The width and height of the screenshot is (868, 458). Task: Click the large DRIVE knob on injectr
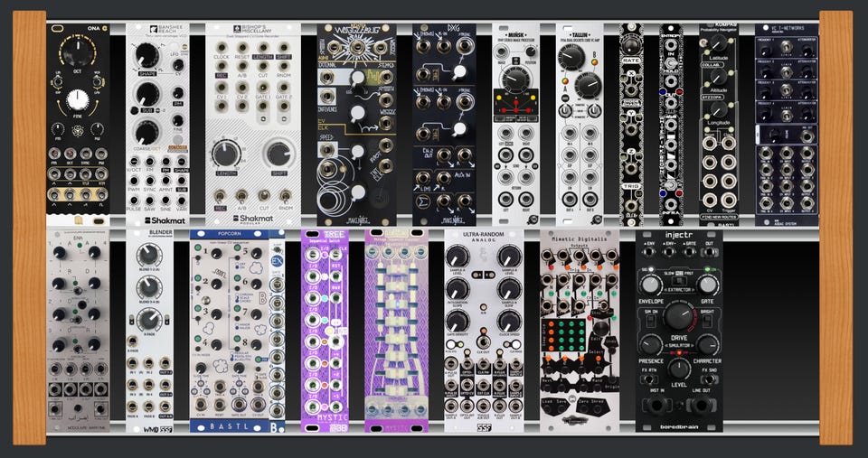click(x=679, y=317)
